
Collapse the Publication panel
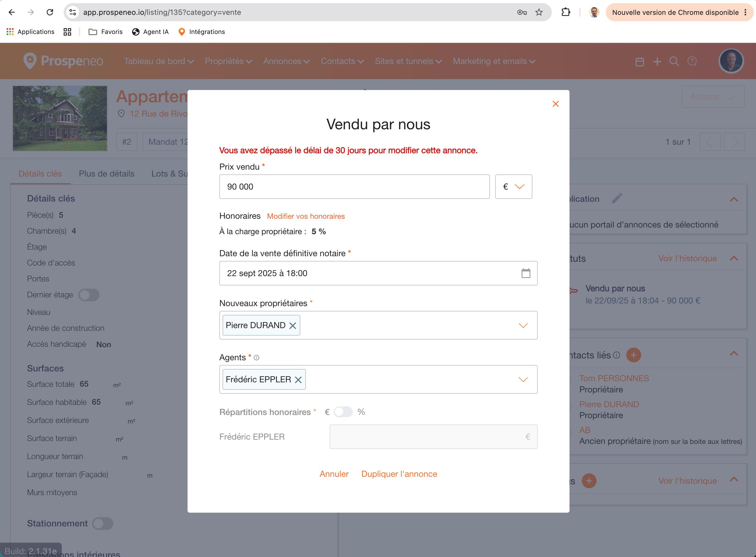point(734,199)
